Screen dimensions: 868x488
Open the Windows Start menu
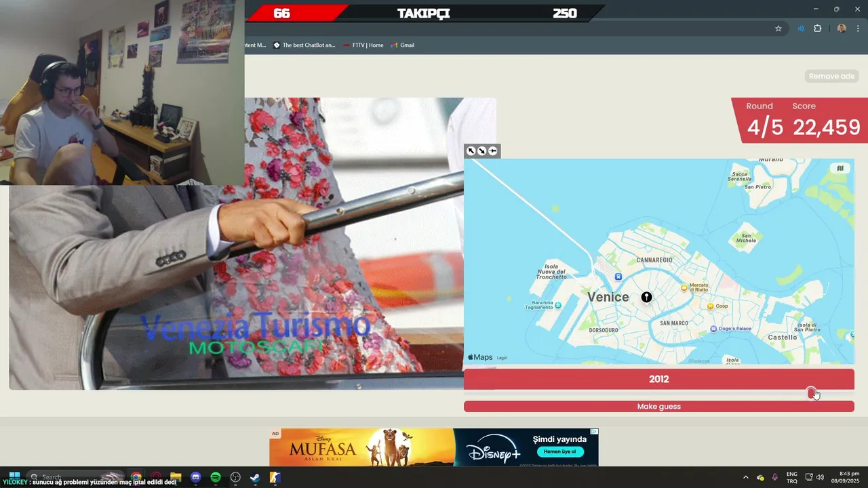point(14,477)
